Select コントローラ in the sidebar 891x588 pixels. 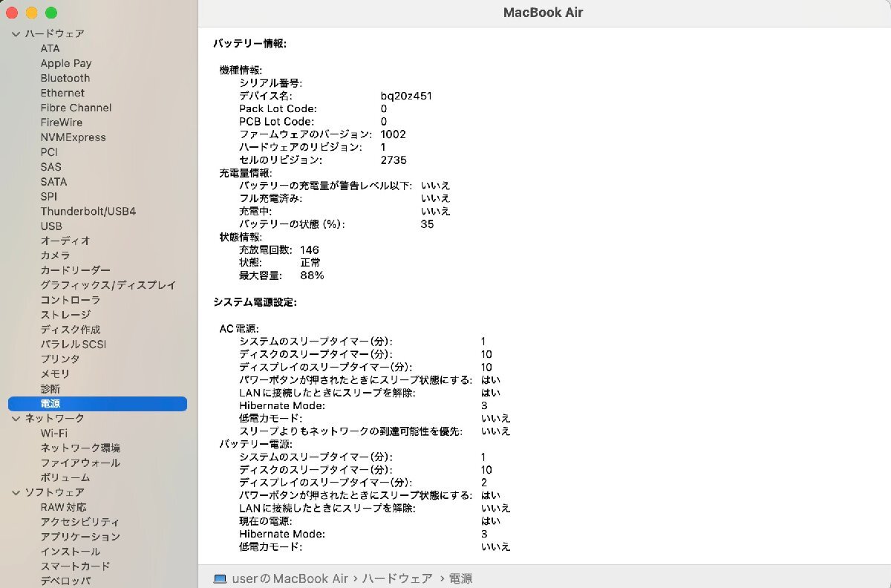pos(71,300)
